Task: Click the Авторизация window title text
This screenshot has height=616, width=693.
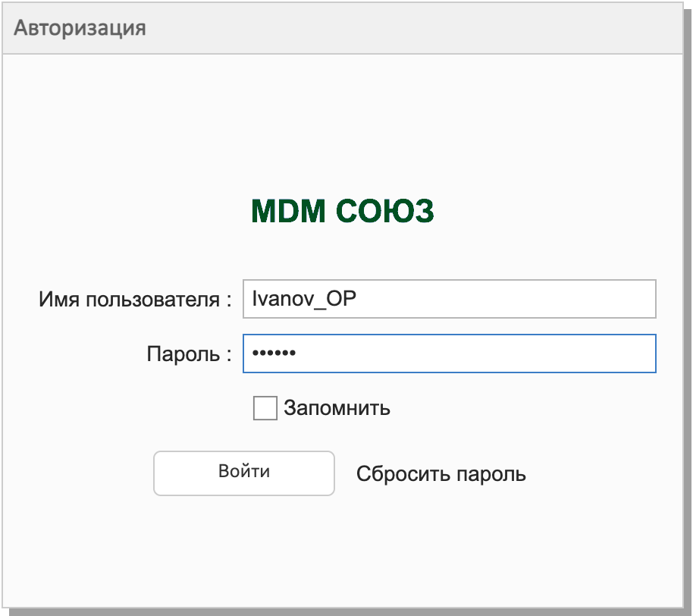Action: (80, 29)
